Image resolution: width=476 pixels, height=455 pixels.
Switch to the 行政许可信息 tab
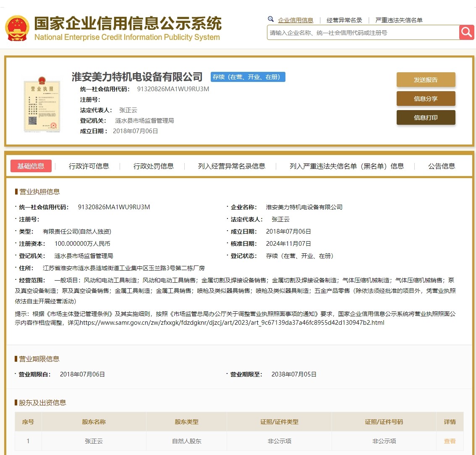pos(89,166)
